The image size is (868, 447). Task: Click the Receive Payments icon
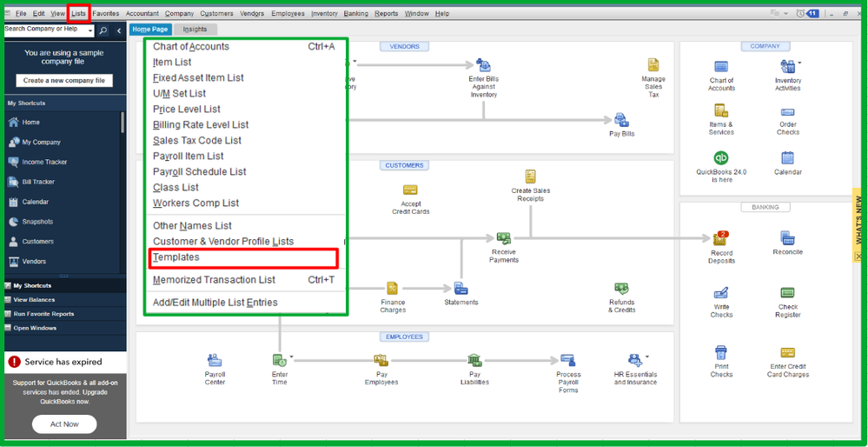tap(504, 238)
